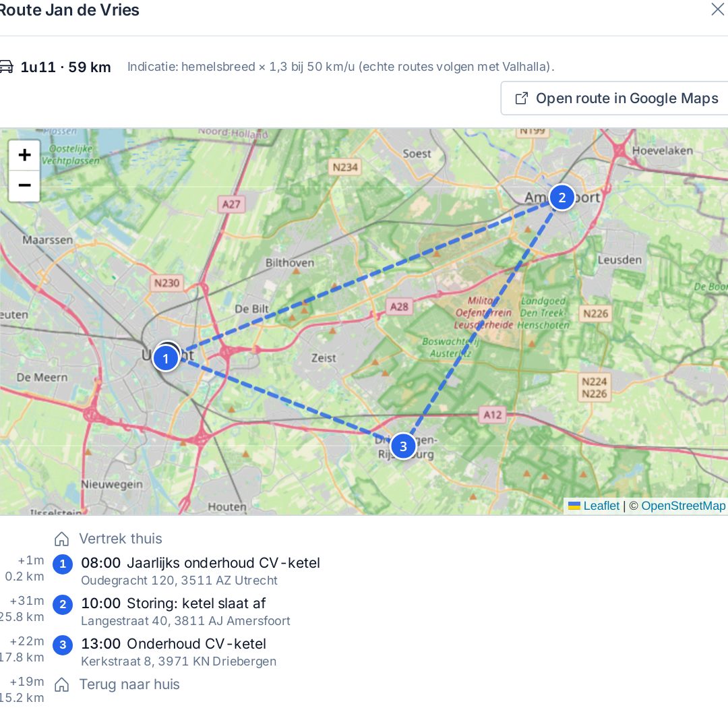The image size is (728, 708).
Task: Click stop number 2 badge in list
Action: click(63, 604)
